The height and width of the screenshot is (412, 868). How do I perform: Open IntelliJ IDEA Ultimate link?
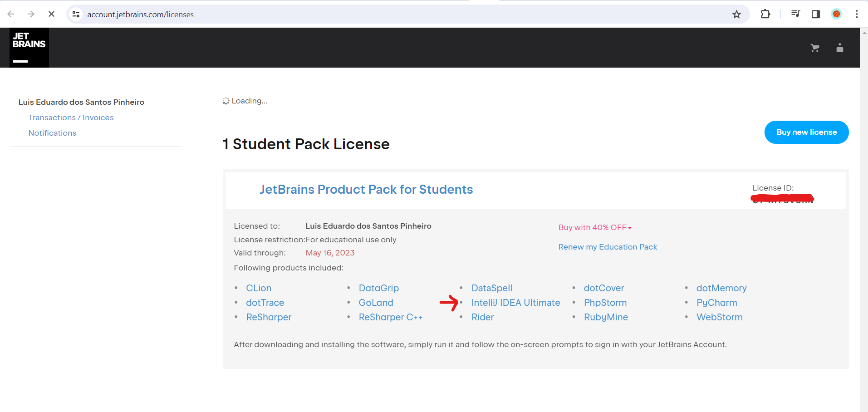coord(515,303)
